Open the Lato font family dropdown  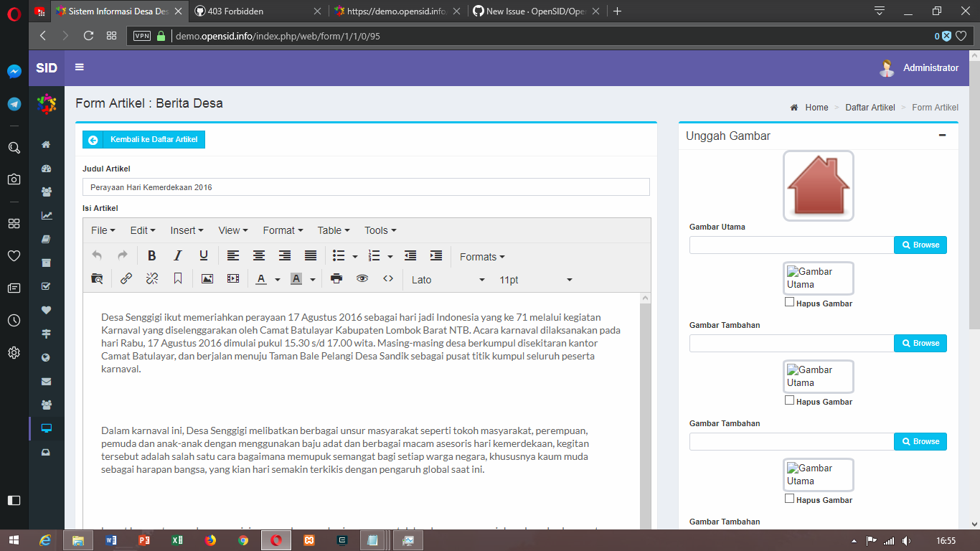(448, 280)
